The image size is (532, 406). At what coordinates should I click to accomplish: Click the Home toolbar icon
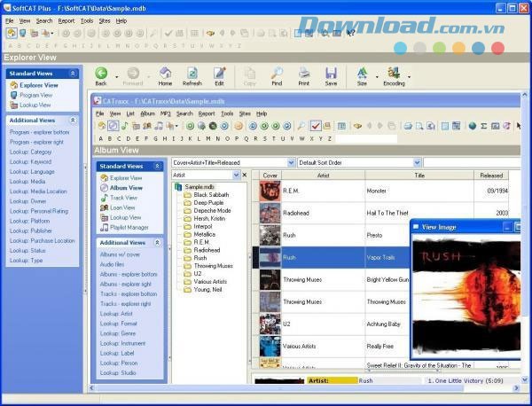point(166,73)
